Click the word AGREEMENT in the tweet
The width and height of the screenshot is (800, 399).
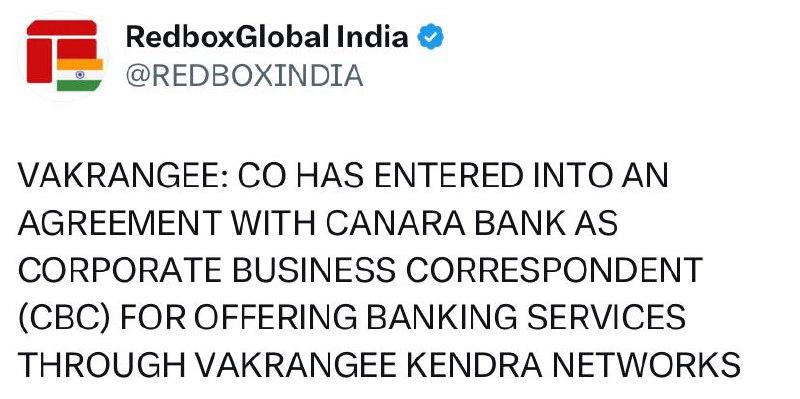(120, 223)
